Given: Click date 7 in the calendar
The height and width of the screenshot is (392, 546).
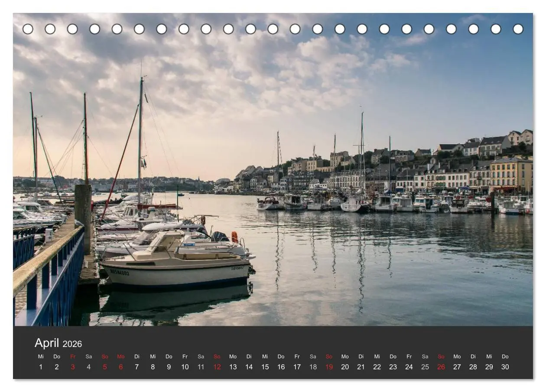Looking at the screenshot, I should click(x=137, y=367).
